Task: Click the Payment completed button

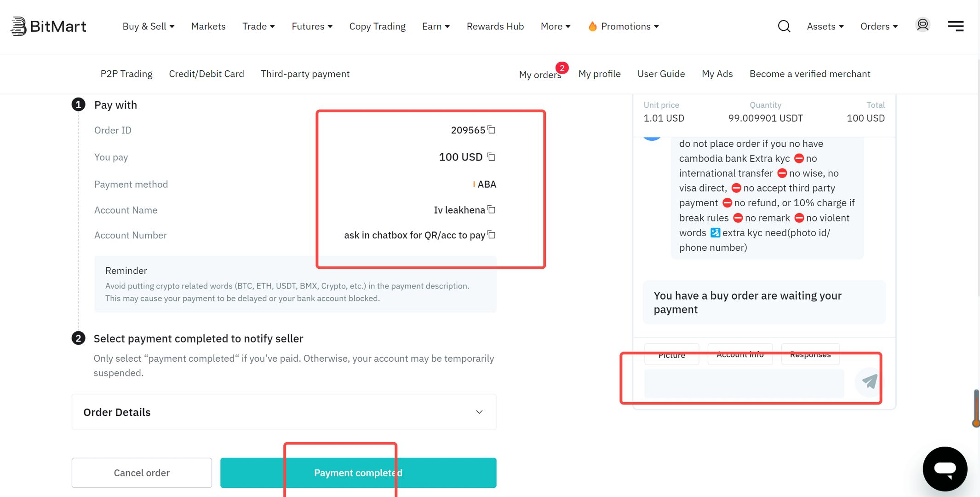Action: pyautogui.click(x=358, y=473)
